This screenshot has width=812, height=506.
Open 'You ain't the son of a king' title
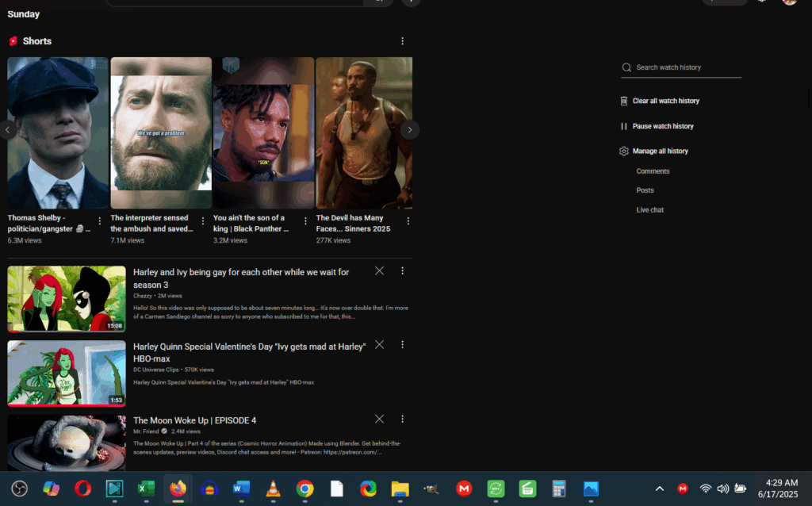coord(251,224)
